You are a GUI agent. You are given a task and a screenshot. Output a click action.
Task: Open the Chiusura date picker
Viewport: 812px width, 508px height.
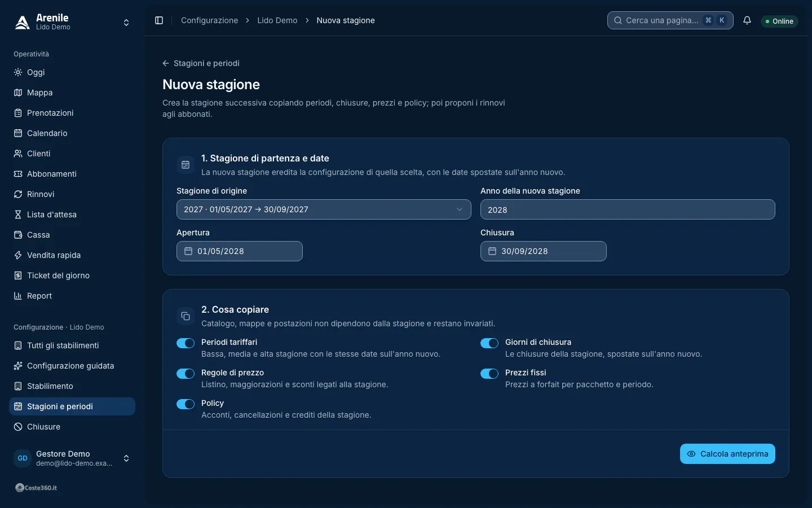point(544,251)
